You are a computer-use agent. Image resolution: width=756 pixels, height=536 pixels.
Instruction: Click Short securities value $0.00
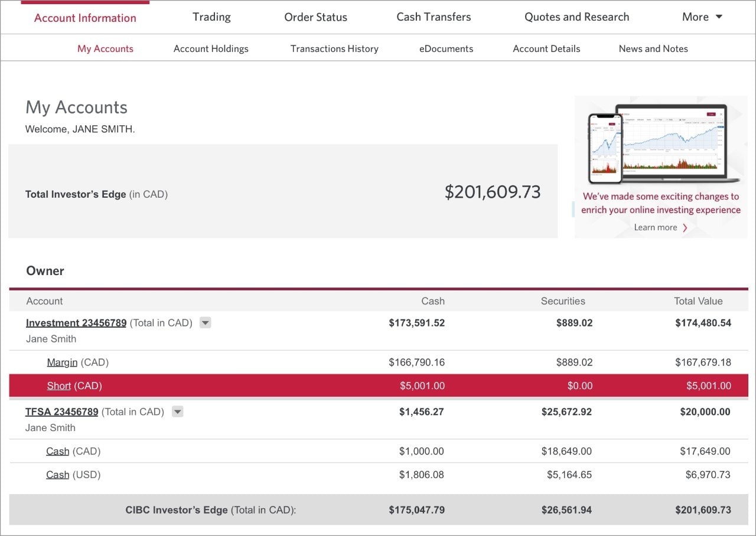click(580, 386)
